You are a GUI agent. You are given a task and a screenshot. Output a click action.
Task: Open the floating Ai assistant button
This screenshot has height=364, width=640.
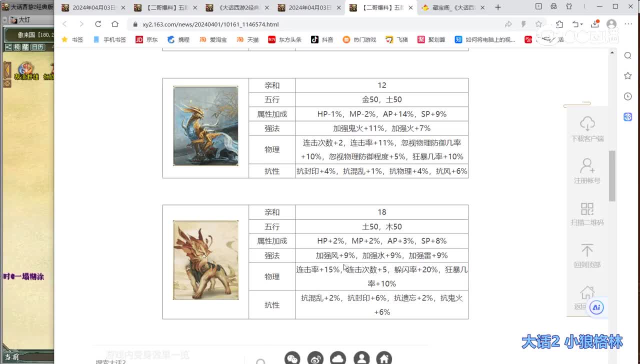pos(596,307)
